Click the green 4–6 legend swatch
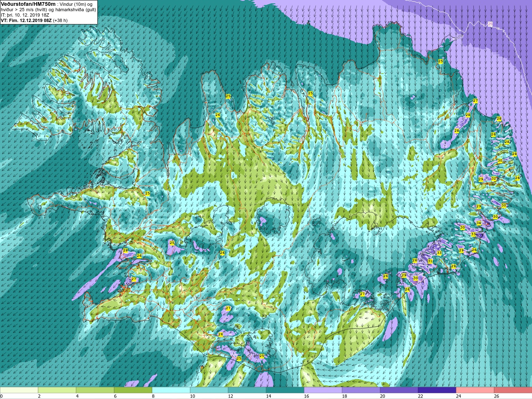 (x=95, y=390)
